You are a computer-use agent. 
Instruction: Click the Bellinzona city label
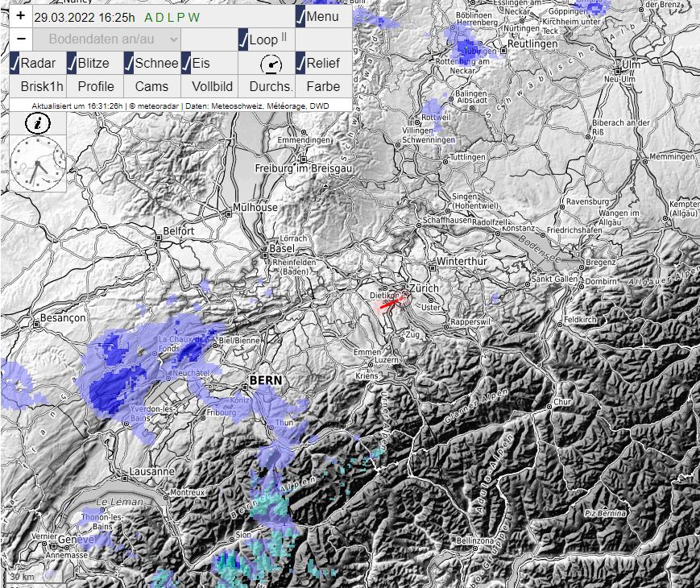tap(475, 540)
